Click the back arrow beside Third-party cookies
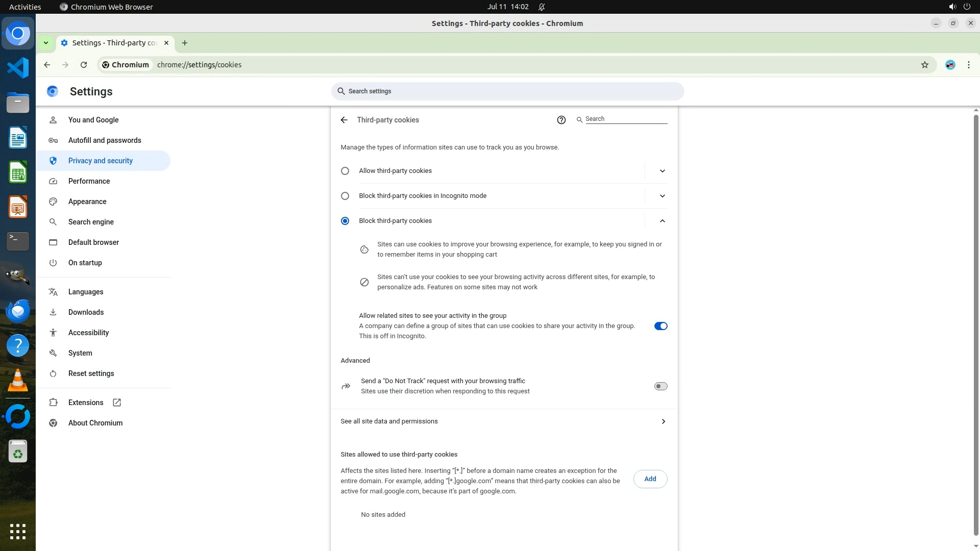980x551 pixels. [344, 120]
